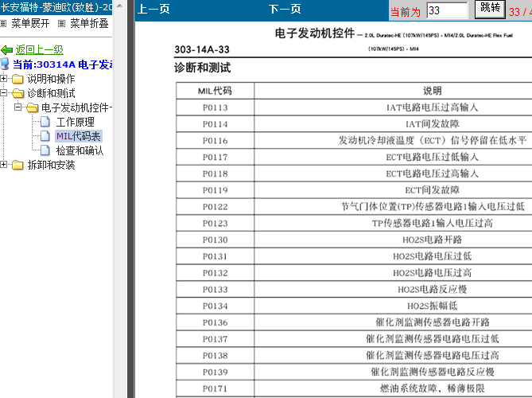Click description HO2S振幅低
This screenshot has height=398, width=532.
point(432,306)
